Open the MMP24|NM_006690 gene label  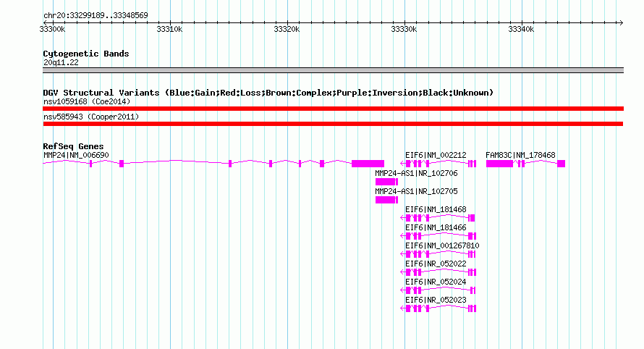pyautogui.click(x=76, y=155)
